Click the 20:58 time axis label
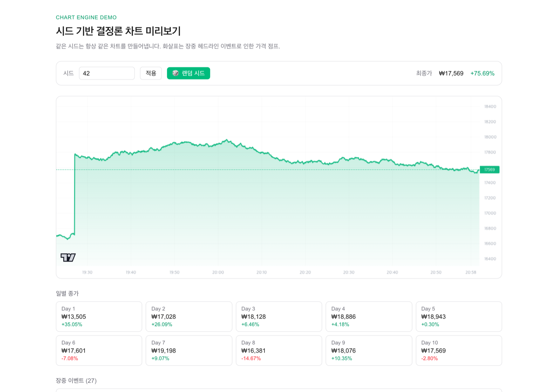558x392 pixels. click(x=471, y=272)
